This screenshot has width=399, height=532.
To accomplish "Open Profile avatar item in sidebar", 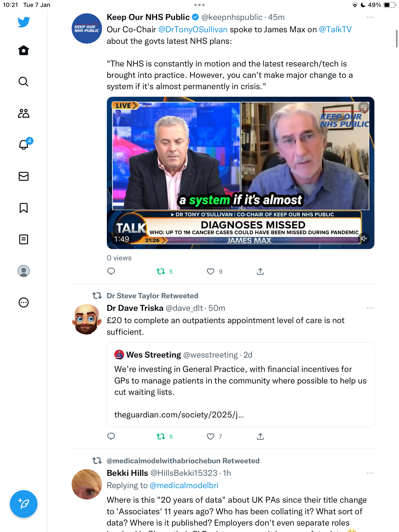I will click(x=24, y=271).
